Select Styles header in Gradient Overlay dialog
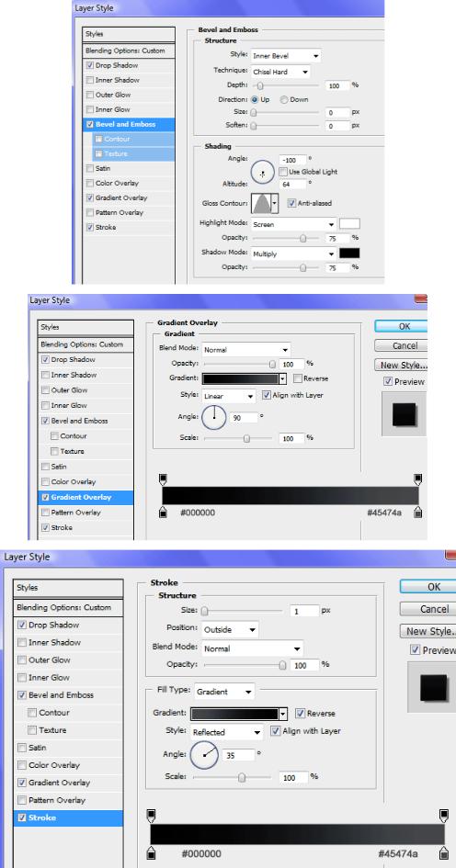Viewport: 456px width, 868px height. (85, 327)
